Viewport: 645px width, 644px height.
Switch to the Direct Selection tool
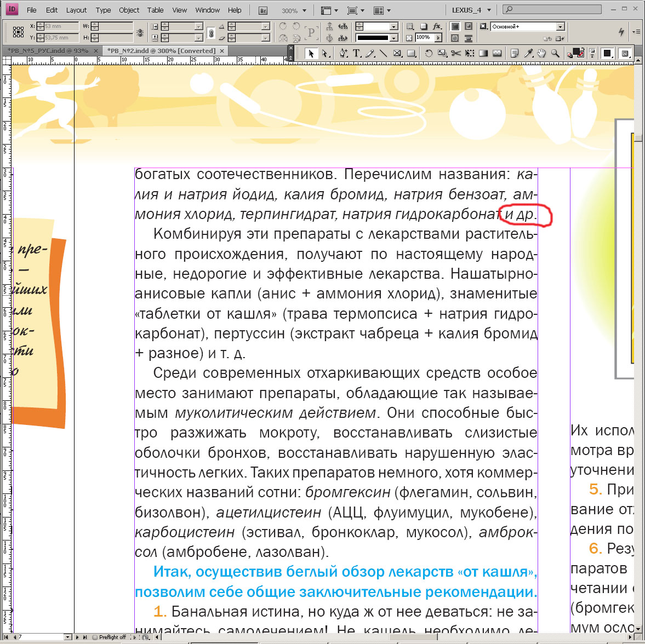(x=325, y=53)
